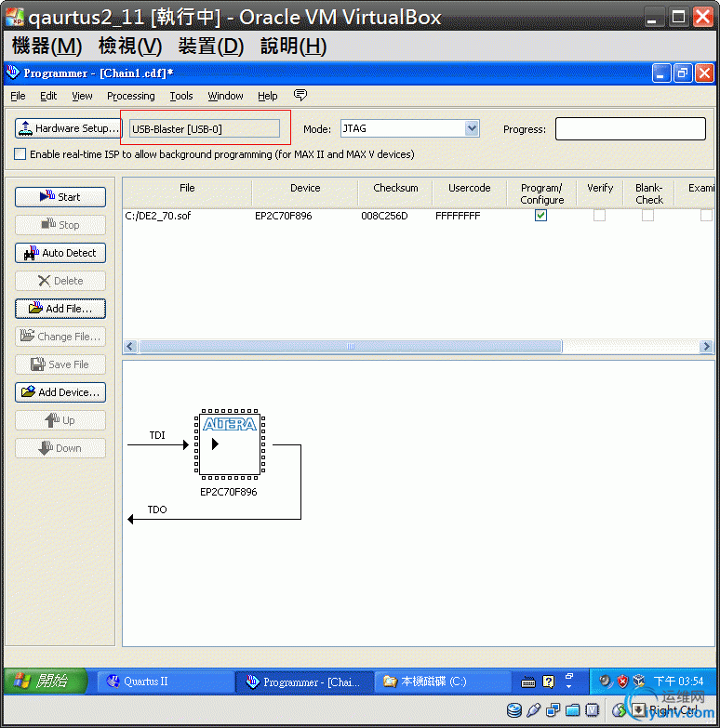Open the Windows 開始 Start button
This screenshot has height=728, width=720.
pyautogui.click(x=45, y=682)
